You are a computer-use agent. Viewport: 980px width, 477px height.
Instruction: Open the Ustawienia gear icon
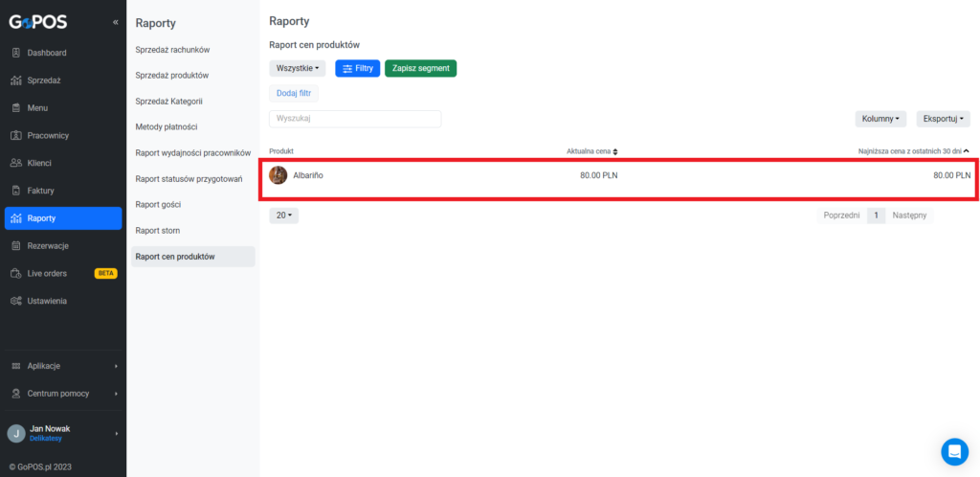(17, 301)
